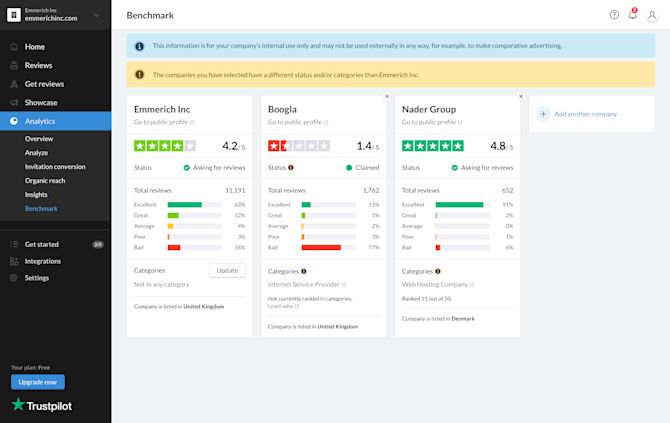Open Integrations in the sidebar
670x423 pixels.
pos(43,261)
